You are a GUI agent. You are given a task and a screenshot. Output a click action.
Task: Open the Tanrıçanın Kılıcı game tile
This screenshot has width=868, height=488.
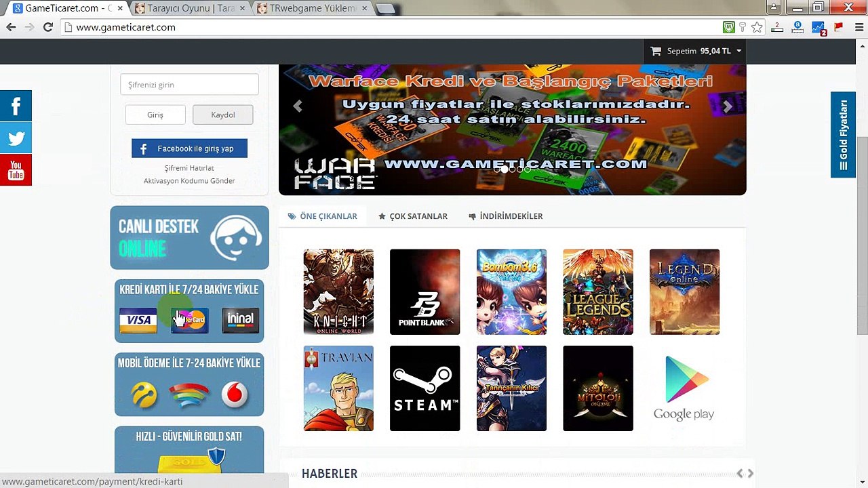click(511, 388)
